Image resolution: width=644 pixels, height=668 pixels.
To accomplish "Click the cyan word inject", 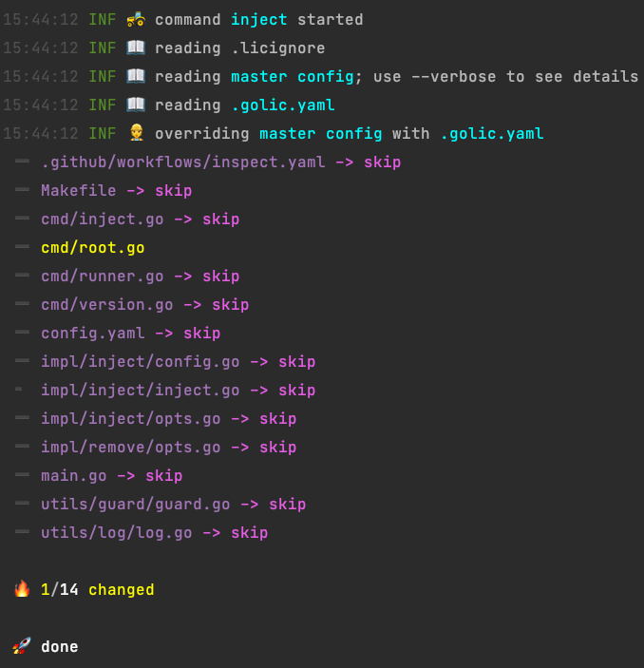I will (x=259, y=20).
